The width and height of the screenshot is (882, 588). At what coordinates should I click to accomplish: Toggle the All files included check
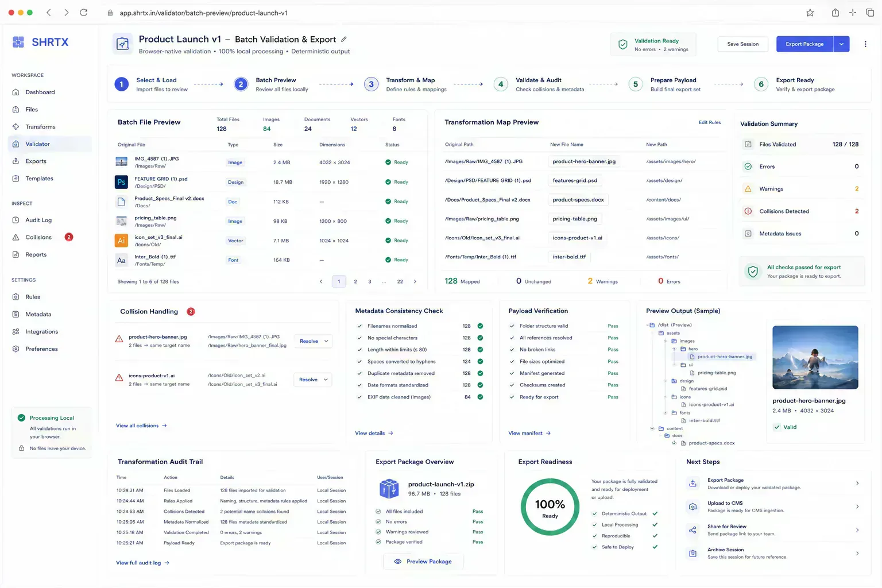[378, 512]
